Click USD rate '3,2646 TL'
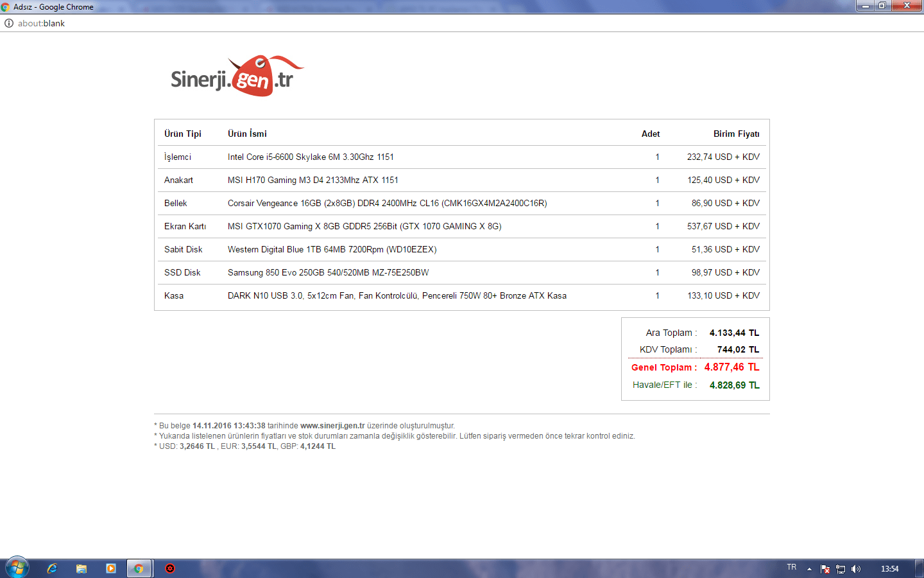 pyautogui.click(x=197, y=446)
